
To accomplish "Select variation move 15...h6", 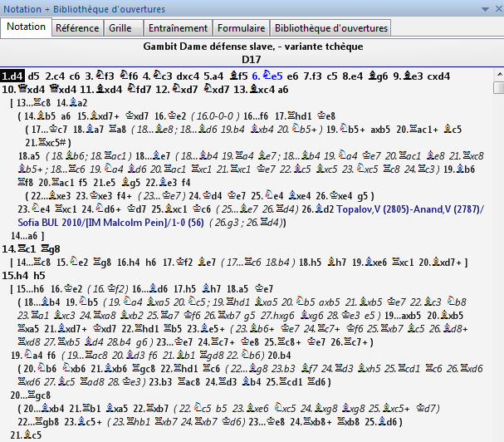I will pyautogui.click(x=30, y=289).
